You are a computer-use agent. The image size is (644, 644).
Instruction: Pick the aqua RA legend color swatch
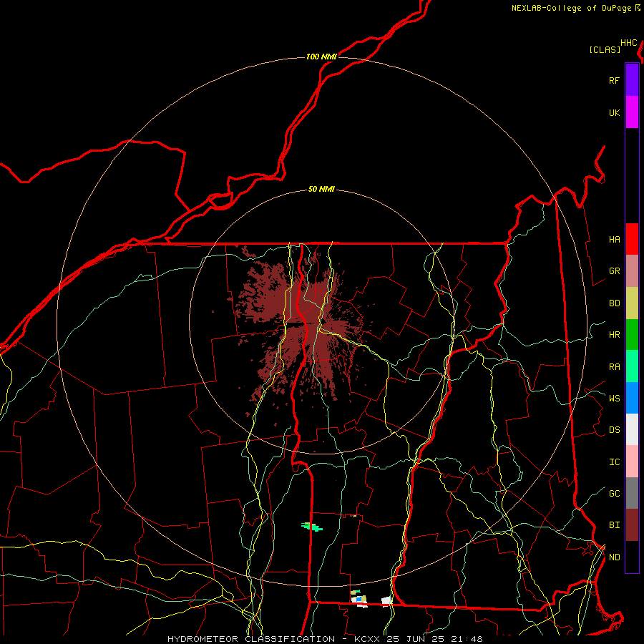(632, 366)
